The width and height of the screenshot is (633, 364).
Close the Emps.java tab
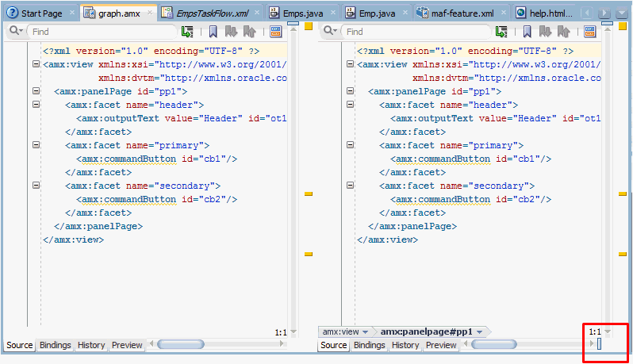[333, 13]
